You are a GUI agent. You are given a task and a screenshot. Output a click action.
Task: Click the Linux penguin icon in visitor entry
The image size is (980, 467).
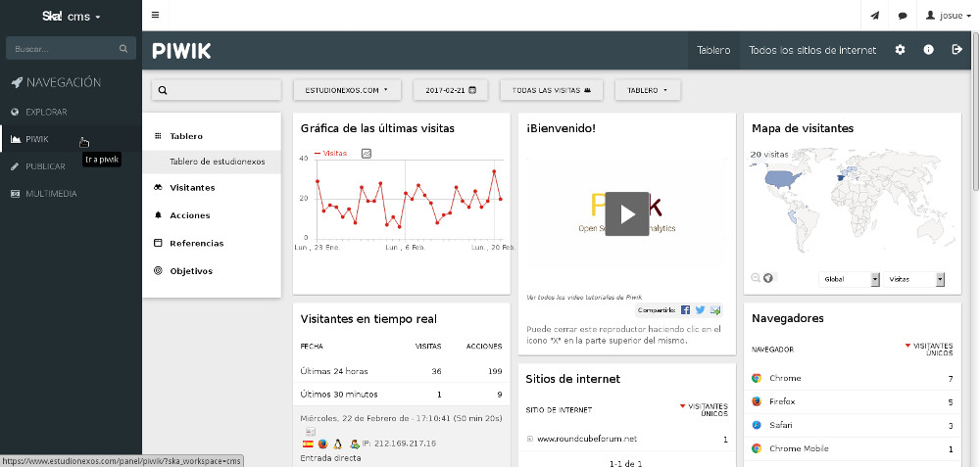338,444
